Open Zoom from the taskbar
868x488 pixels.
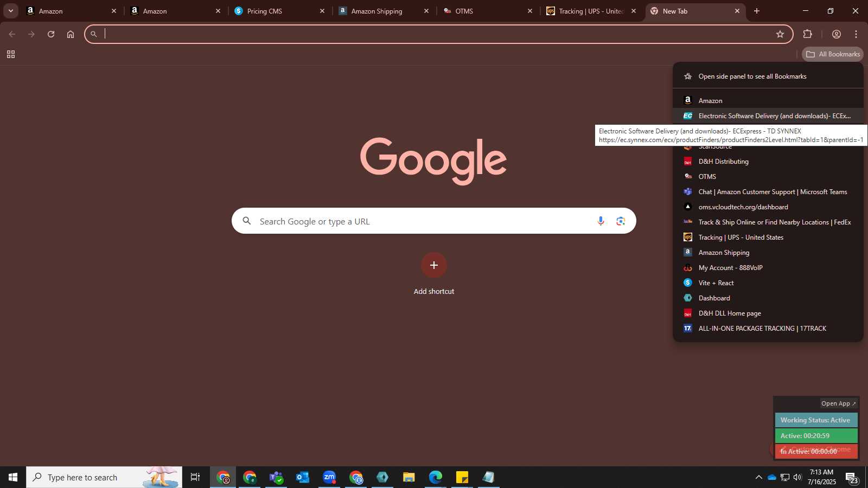point(329,477)
